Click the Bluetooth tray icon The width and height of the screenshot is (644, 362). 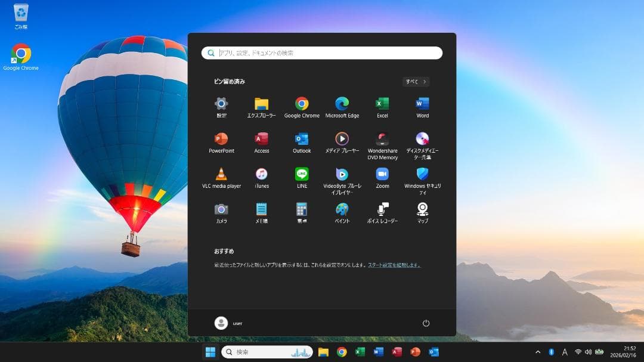click(551, 352)
